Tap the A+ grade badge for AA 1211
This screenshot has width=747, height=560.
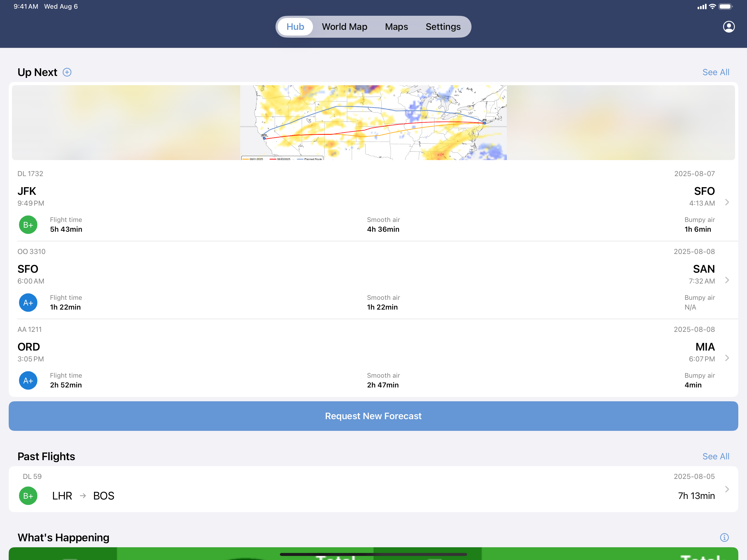pos(28,380)
